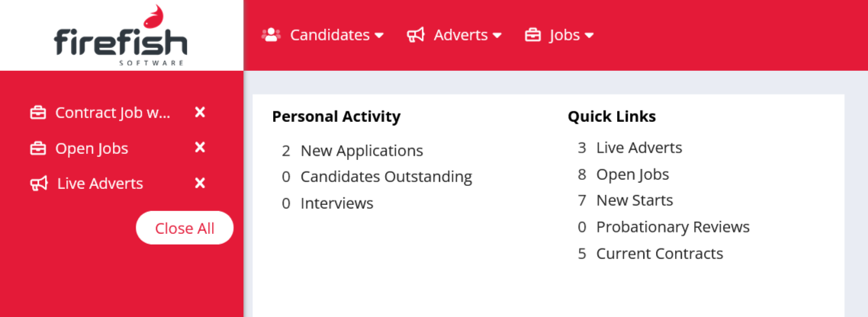Viewport: 868px width, 317px height.
Task: Click briefcase icon beside Open Jobs tab
Action: point(37,149)
